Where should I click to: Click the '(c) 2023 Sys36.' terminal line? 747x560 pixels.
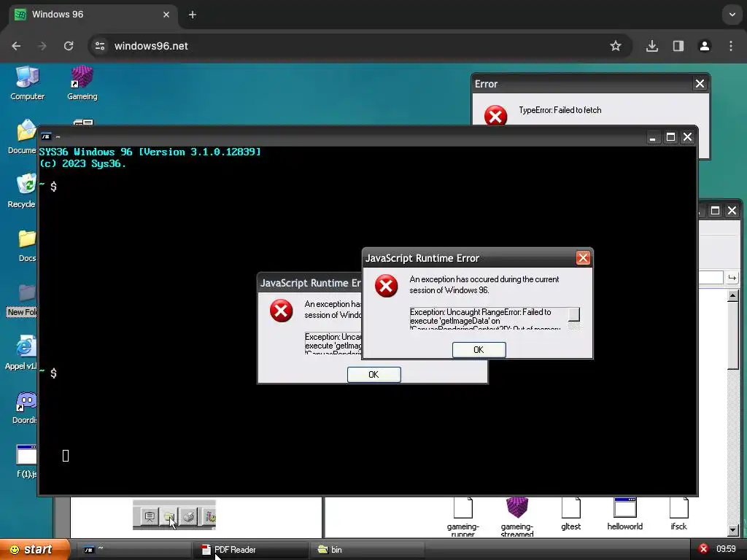(82, 163)
